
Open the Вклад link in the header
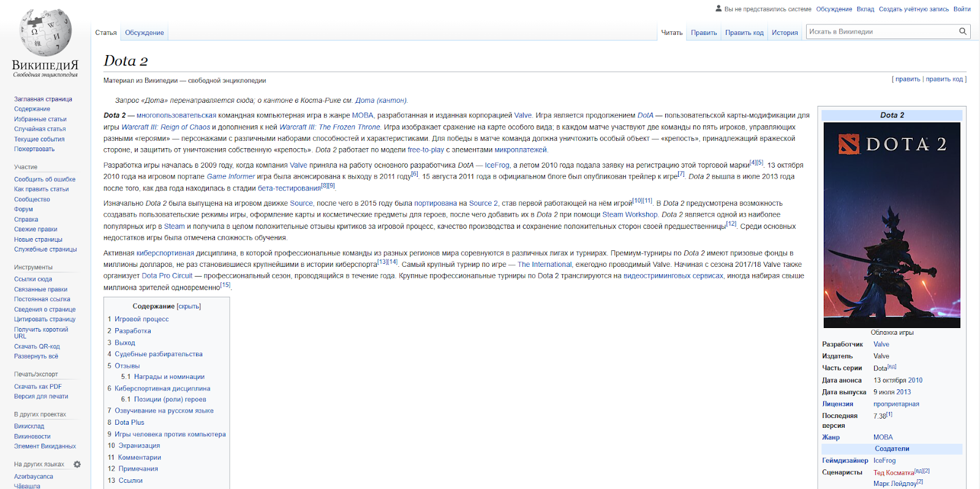pyautogui.click(x=865, y=9)
